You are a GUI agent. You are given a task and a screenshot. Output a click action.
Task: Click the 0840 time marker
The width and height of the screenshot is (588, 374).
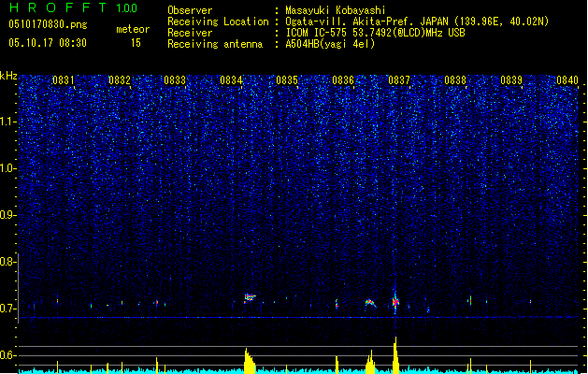[x=567, y=80]
